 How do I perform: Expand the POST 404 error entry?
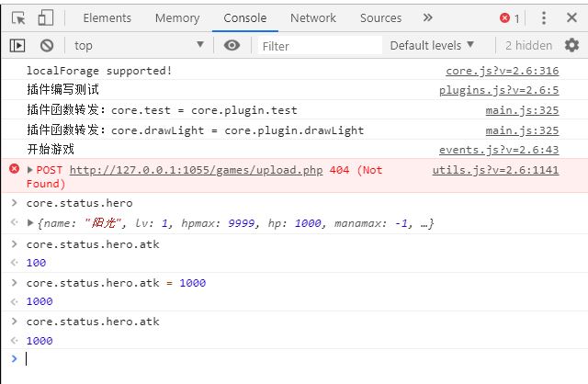[x=30, y=170]
